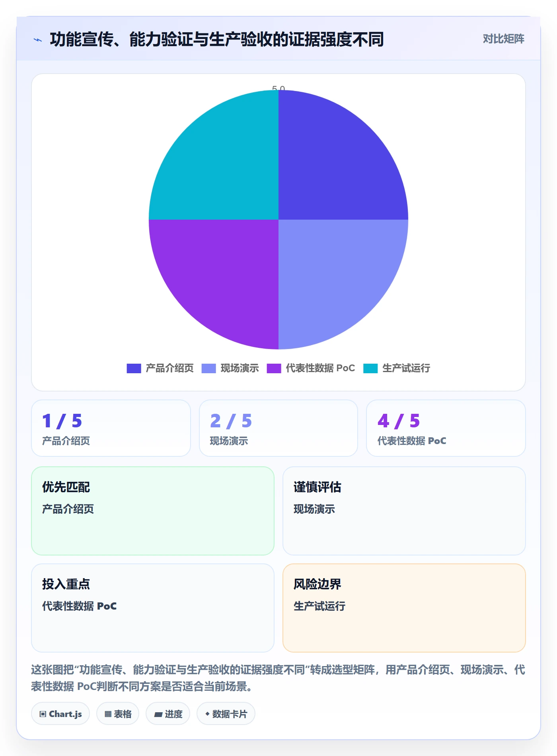Click the Chart.js tag chip
Screen dimensions: 557x756
coord(60,714)
